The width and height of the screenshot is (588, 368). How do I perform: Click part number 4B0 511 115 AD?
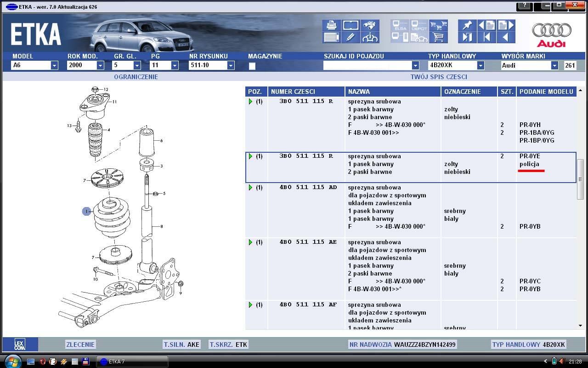[308, 188]
